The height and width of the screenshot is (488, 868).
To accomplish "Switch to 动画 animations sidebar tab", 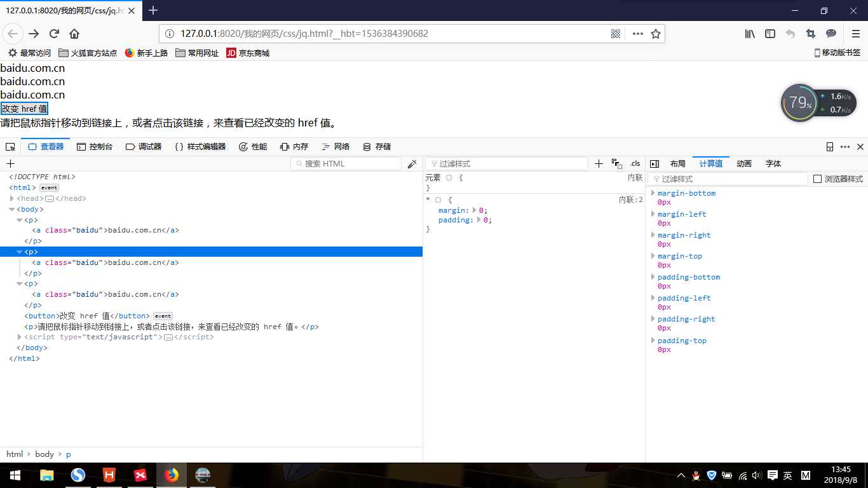I will pos(744,164).
